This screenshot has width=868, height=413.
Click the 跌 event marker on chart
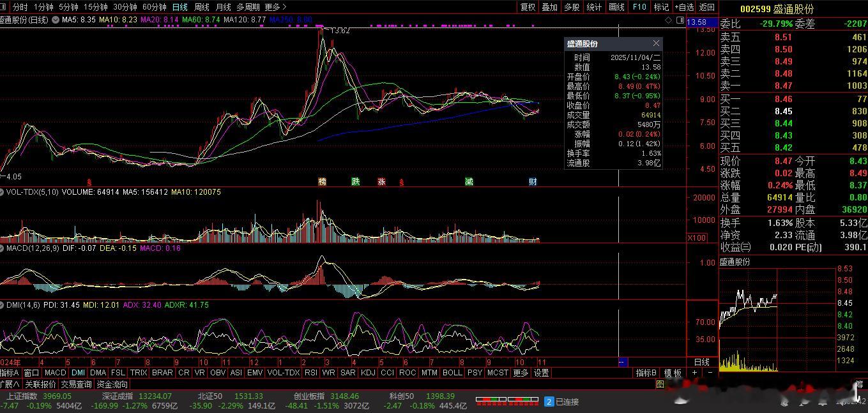coord(355,182)
